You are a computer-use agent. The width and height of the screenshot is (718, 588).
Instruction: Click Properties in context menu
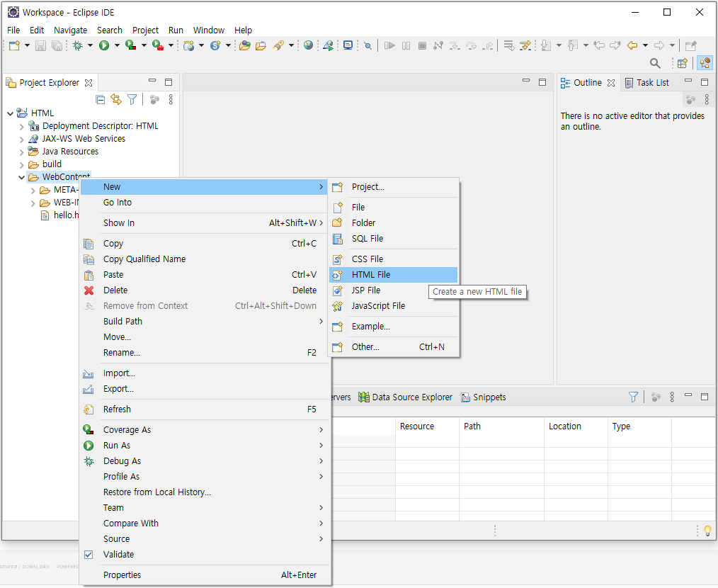(205, 575)
